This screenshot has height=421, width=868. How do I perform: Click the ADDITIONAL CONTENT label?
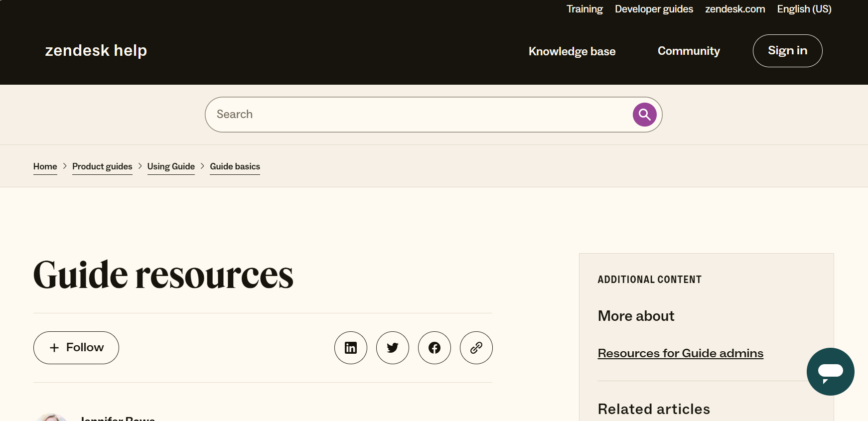coord(650,280)
